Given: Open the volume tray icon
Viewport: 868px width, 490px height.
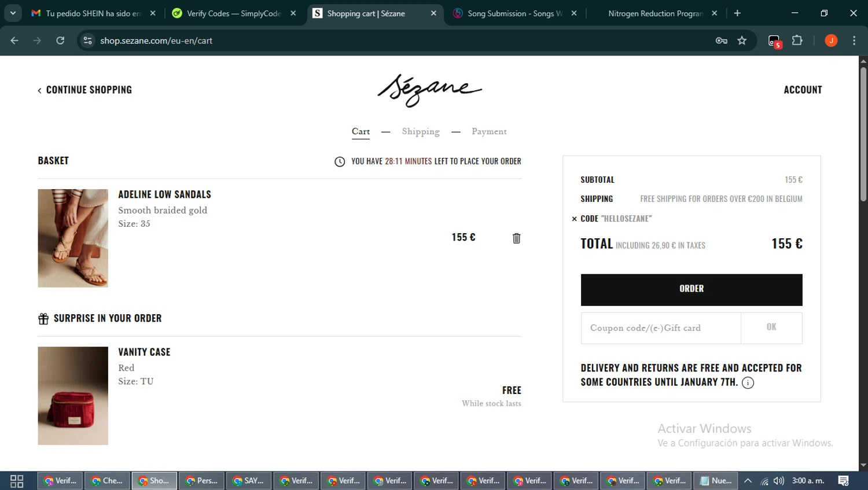Looking at the screenshot, I should pos(779,481).
